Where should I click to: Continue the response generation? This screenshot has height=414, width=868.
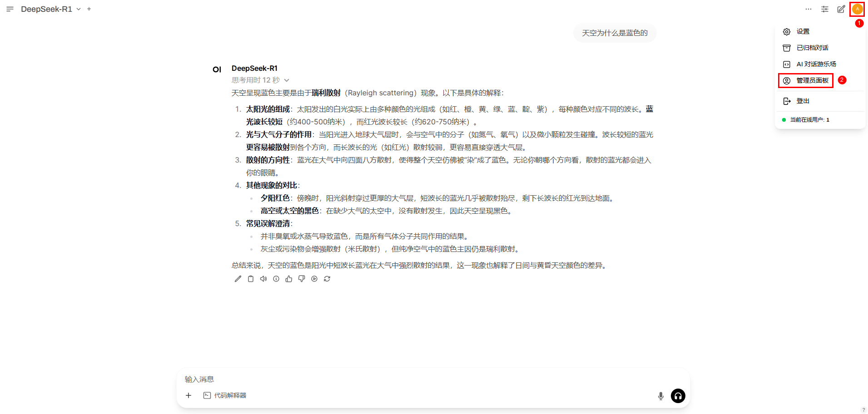coord(314,279)
